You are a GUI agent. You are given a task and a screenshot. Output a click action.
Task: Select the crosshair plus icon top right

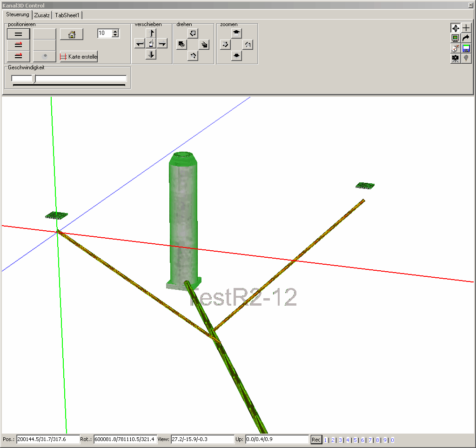coord(466,27)
